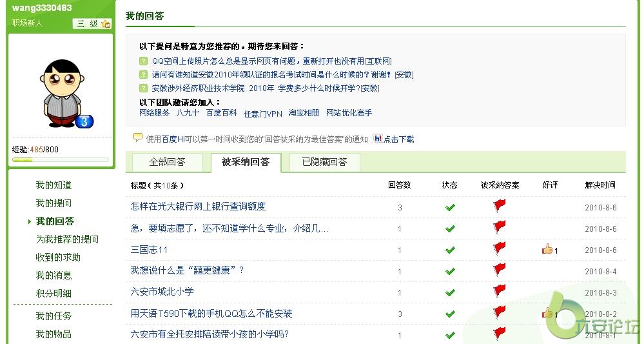Image resolution: width=644 pixels, height=344 pixels.
Task: Click red flag in 三国志11 row
Action: pos(500,248)
